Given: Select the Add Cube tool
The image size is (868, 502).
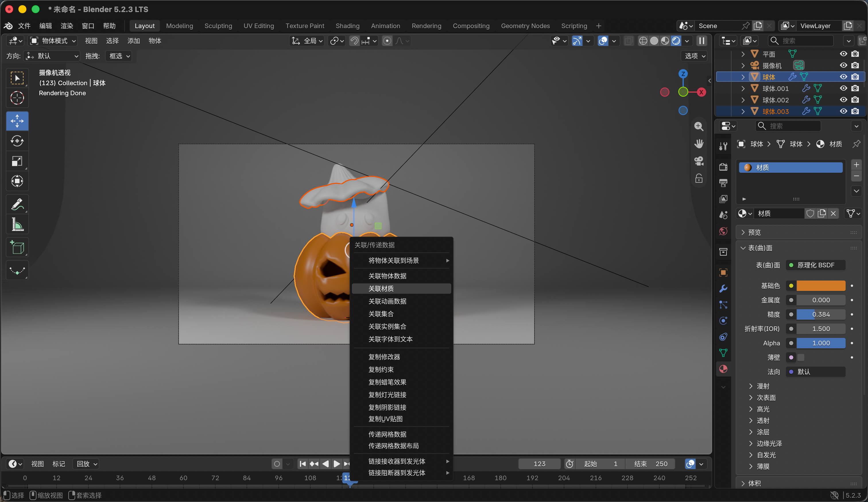Looking at the screenshot, I should [x=17, y=247].
